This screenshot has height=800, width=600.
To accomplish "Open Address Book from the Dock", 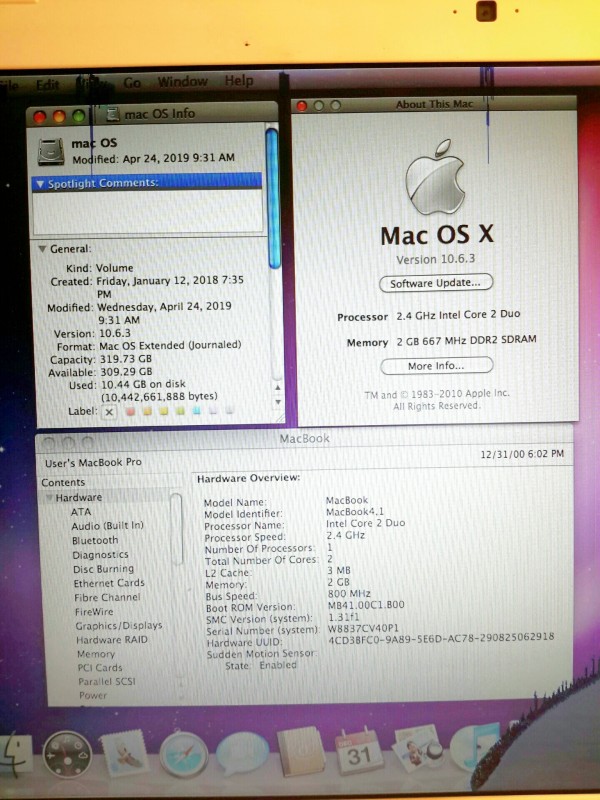I will 300,752.
